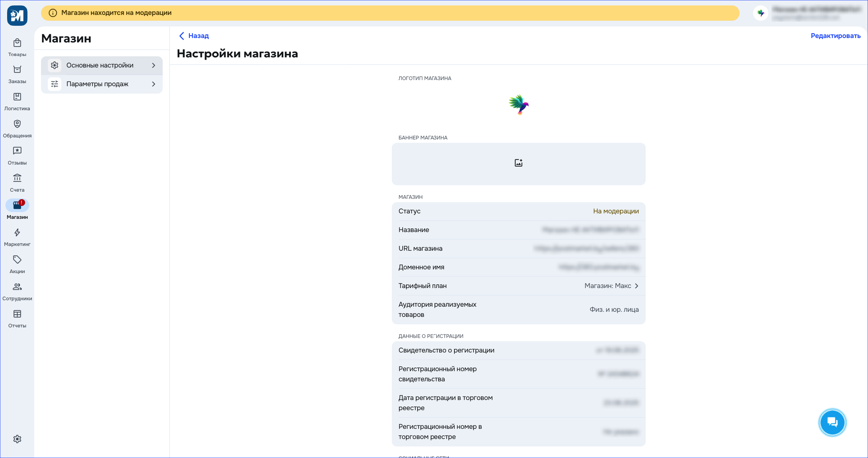Click the Назад back link
Screen dimensions: 868x458
pos(194,36)
